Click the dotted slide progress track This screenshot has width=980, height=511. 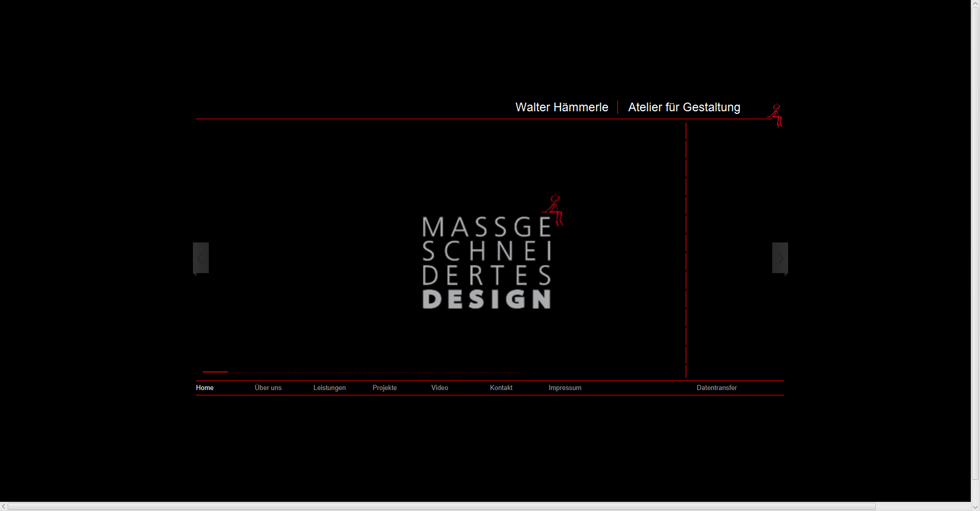(374, 372)
